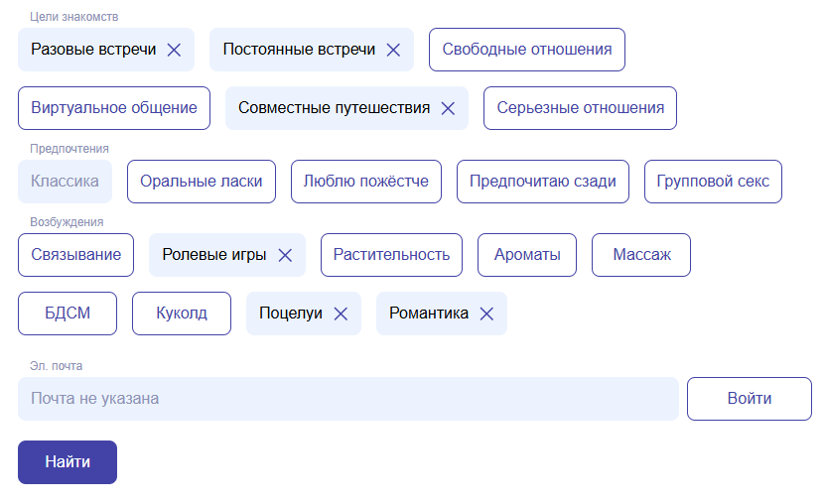Select the Оральные ласки preference
Viewport: 824px width, 504px height.
click(202, 182)
